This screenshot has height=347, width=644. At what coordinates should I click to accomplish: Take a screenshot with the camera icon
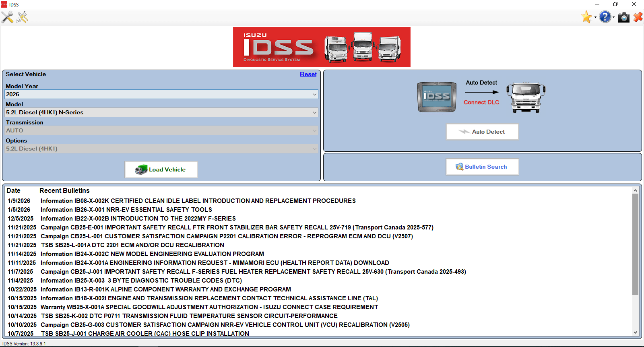[x=623, y=17]
